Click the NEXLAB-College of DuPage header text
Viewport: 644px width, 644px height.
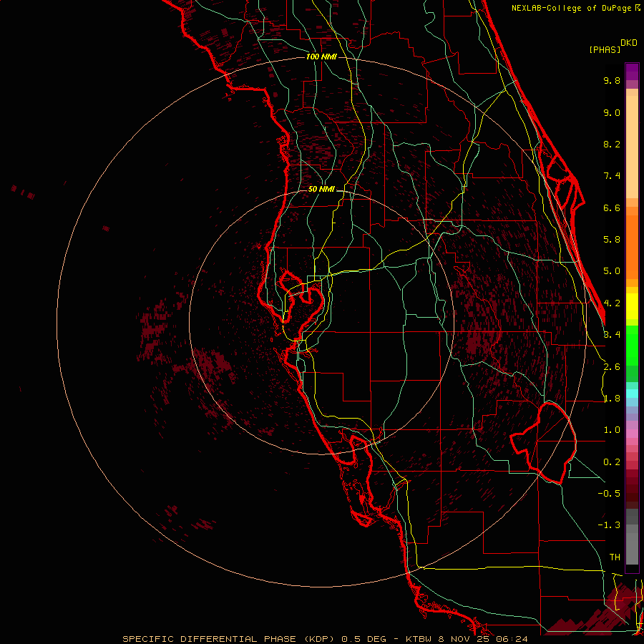tap(571, 8)
